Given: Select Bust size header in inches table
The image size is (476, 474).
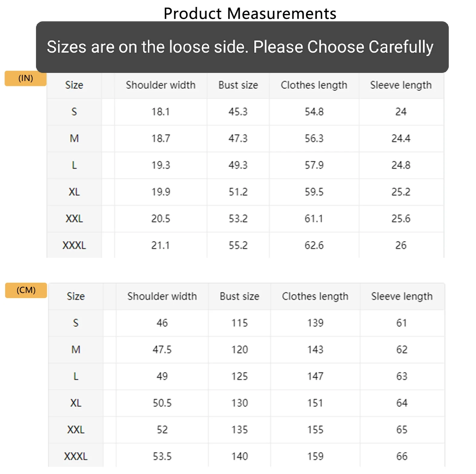Looking at the screenshot, I should click(238, 85).
